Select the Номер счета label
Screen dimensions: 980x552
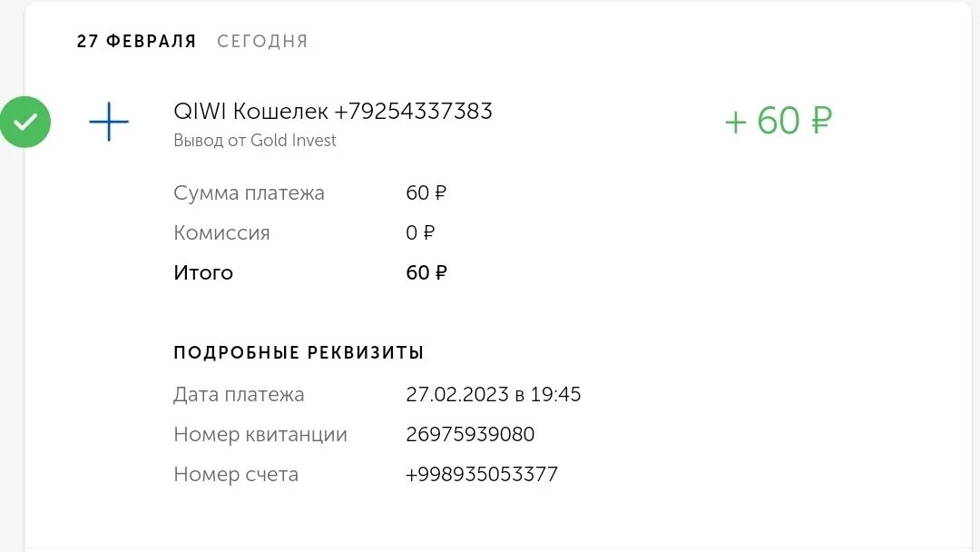tap(236, 475)
